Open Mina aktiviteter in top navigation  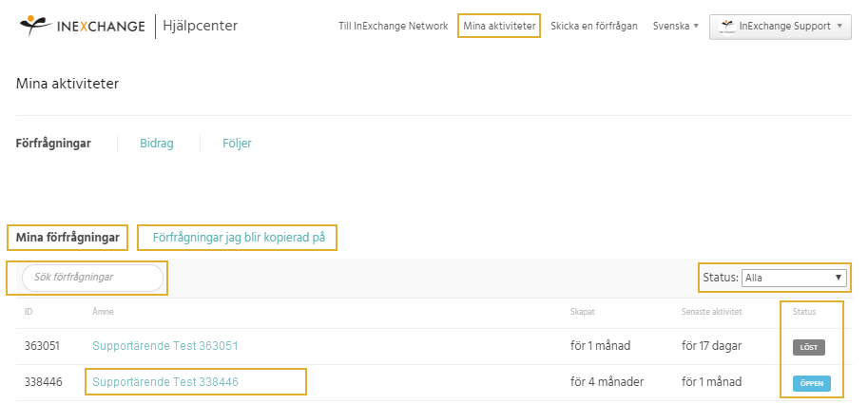point(499,26)
